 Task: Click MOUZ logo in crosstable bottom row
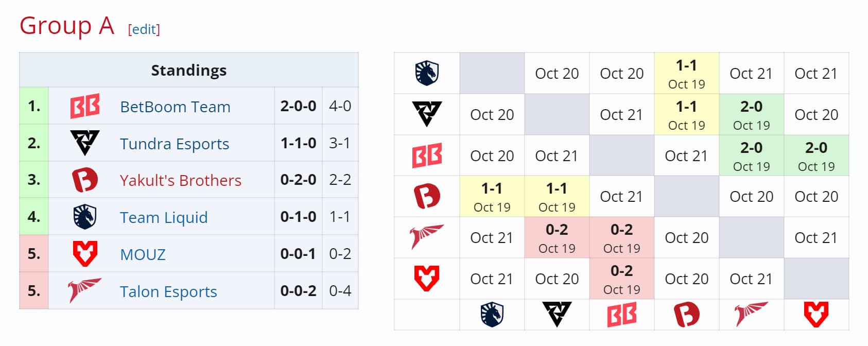click(816, 314)
